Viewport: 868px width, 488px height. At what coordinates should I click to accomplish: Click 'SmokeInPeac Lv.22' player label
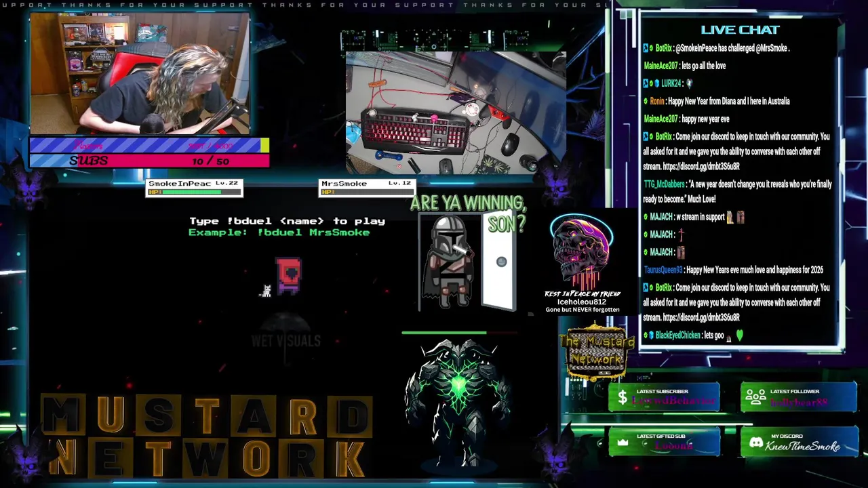click(193, 183)
